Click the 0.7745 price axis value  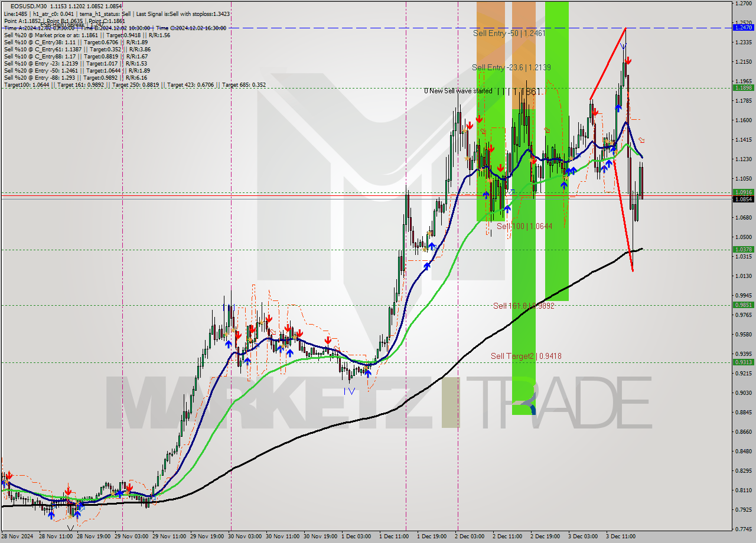(743, 529)
